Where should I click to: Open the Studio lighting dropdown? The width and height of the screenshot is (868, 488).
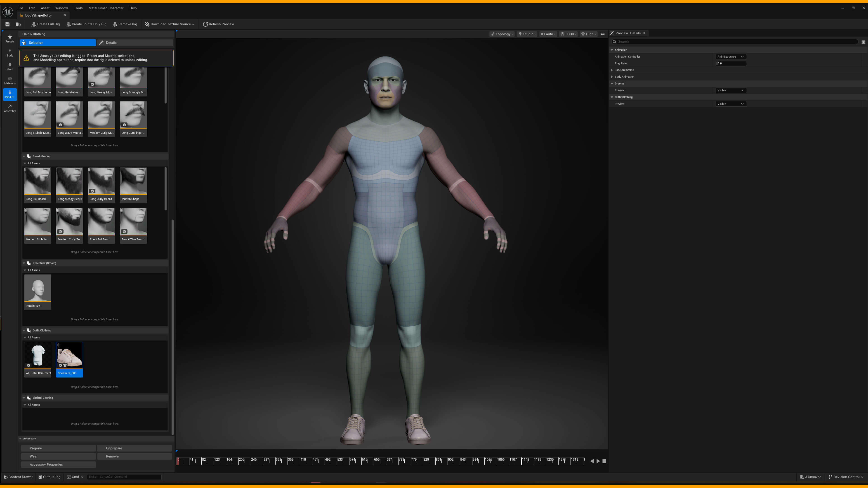[527, 34]
